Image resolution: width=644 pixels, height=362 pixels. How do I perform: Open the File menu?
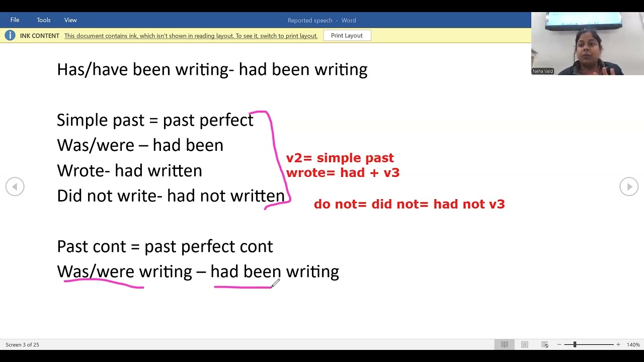[x=15, y=20]
